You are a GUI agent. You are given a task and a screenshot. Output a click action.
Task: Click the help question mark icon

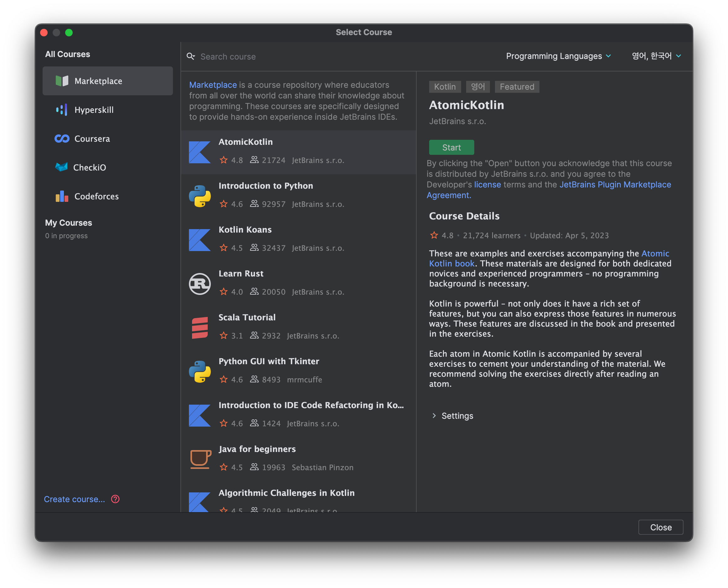pos(115,499)
